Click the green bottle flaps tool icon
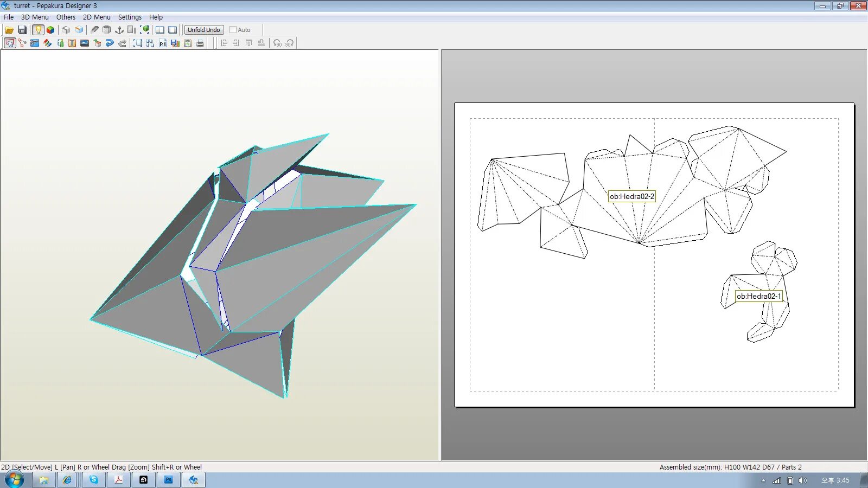The width and height of the screenshot is (868, 488). pyautogui.click(x=60, y=43)
